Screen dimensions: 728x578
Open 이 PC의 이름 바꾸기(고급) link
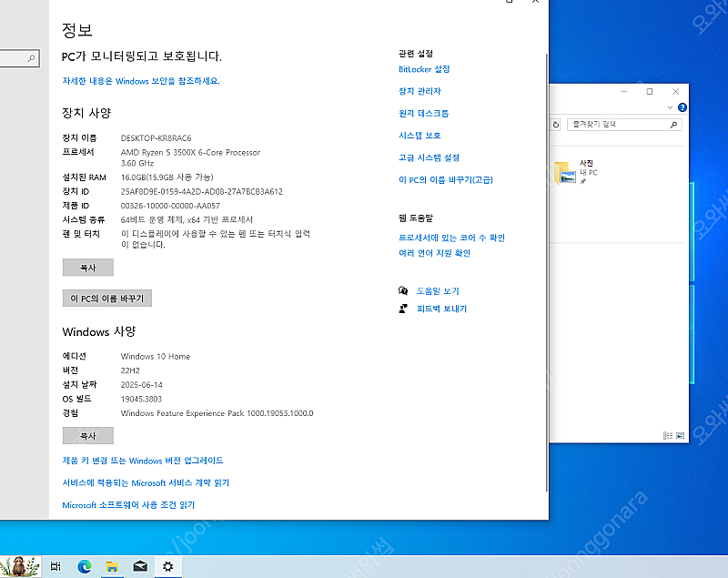click(446, 179)
